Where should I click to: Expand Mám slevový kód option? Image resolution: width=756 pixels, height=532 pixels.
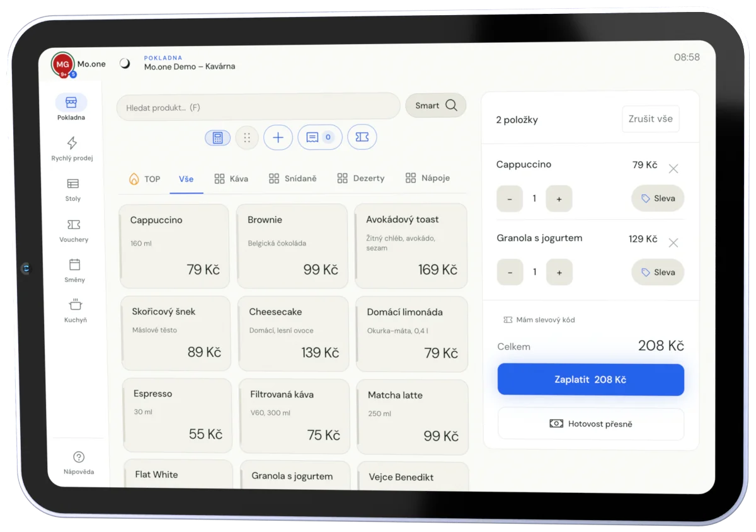point(539,320)
